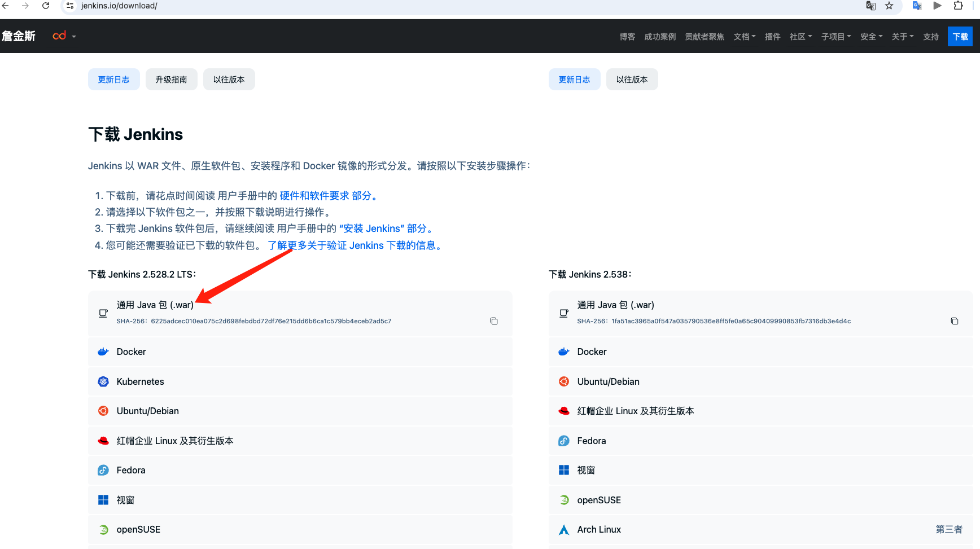
Task: Open 博客 in the top navigation
Action: click(x=627, y=37)
